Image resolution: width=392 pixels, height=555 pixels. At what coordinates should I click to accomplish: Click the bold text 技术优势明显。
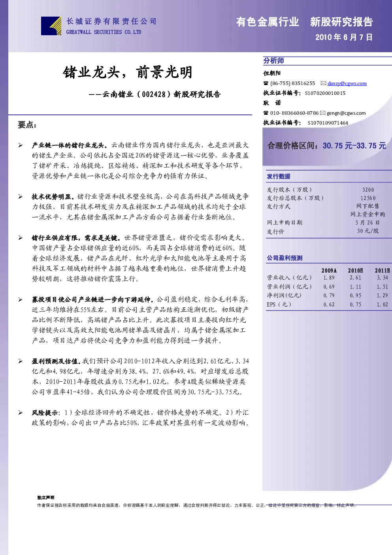pyautogui.click(x=54, y=197)
